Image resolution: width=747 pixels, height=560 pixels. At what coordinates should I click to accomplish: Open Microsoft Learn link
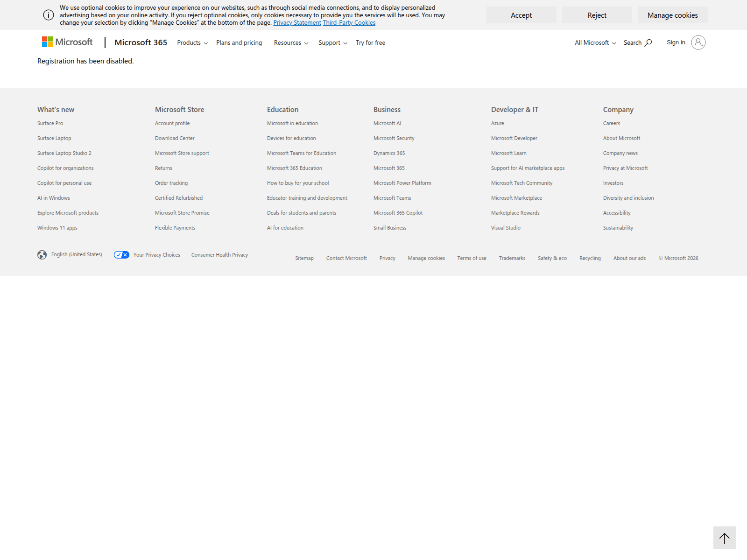pos(509,153)
